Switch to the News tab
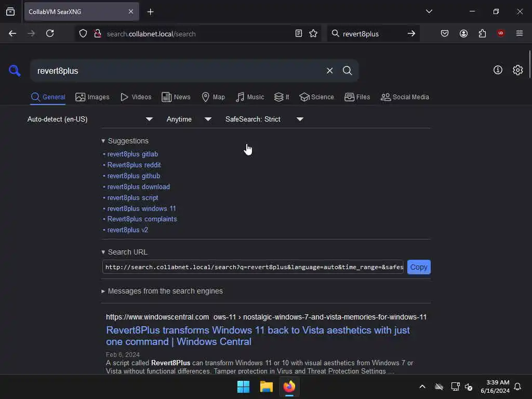 176,97
